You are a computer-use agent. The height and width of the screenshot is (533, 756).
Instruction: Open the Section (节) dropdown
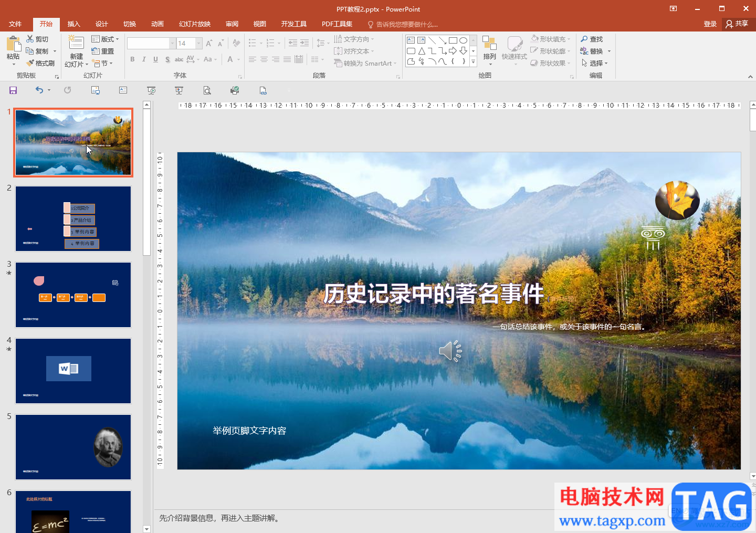102,63
